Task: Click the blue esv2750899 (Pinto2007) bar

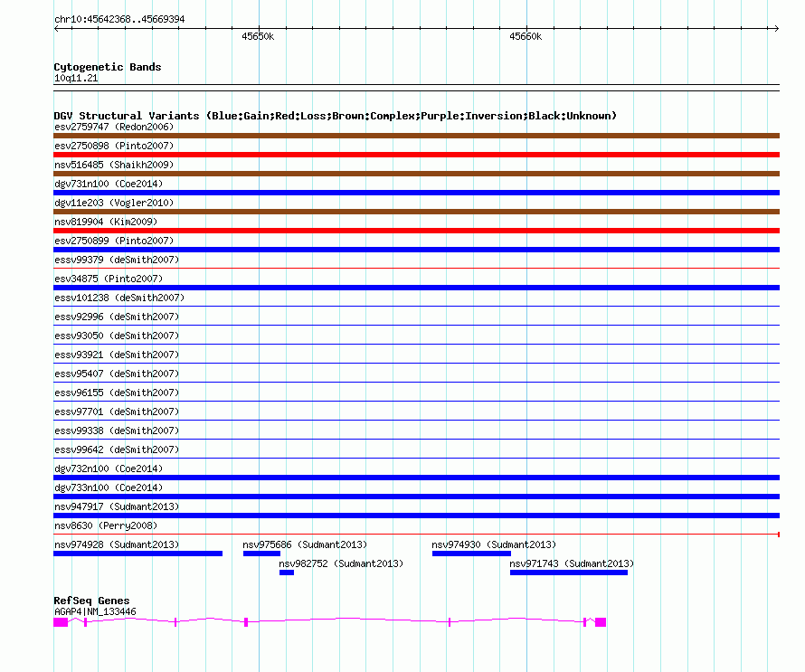Action: [416, 250]
